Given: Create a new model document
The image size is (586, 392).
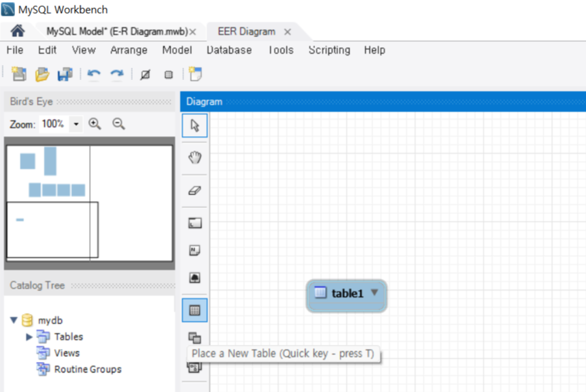Looking at the screenshot, I should tap(19, 74).
